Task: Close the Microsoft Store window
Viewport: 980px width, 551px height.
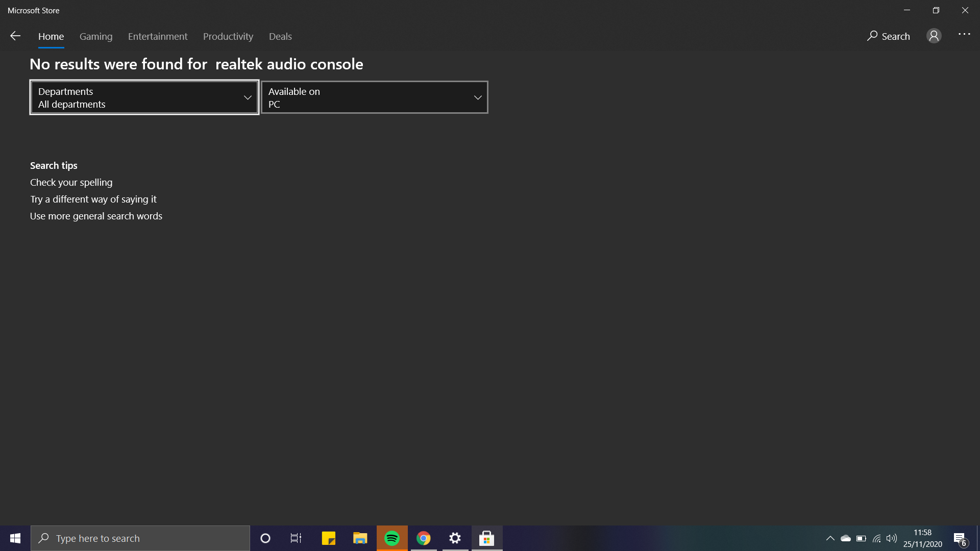Action: point(965,10)
